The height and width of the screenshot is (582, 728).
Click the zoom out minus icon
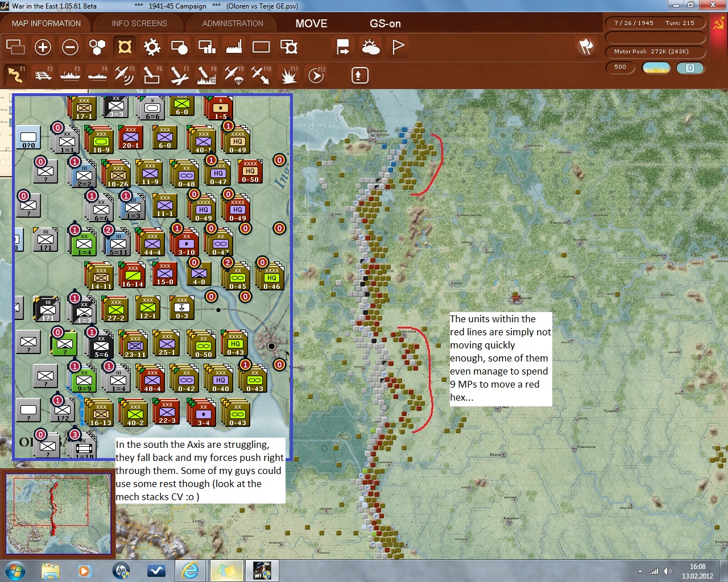tap(70, 47)
